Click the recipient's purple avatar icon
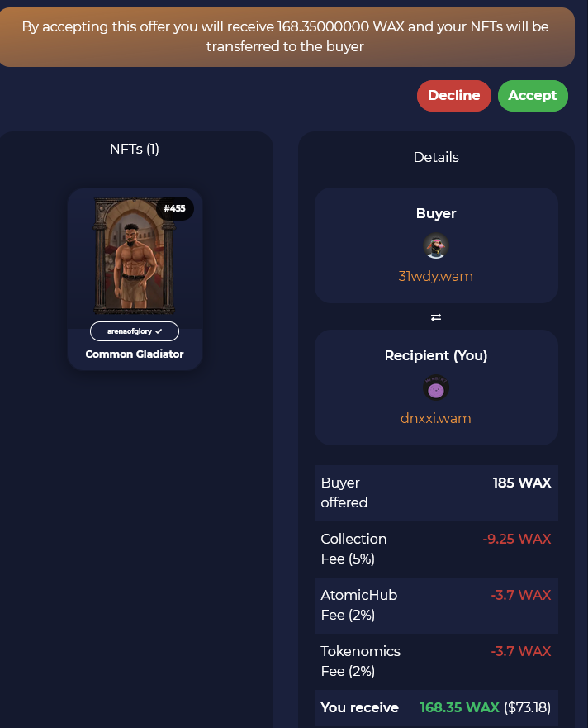The image size is (588, 728). click(x=436, y=388)
